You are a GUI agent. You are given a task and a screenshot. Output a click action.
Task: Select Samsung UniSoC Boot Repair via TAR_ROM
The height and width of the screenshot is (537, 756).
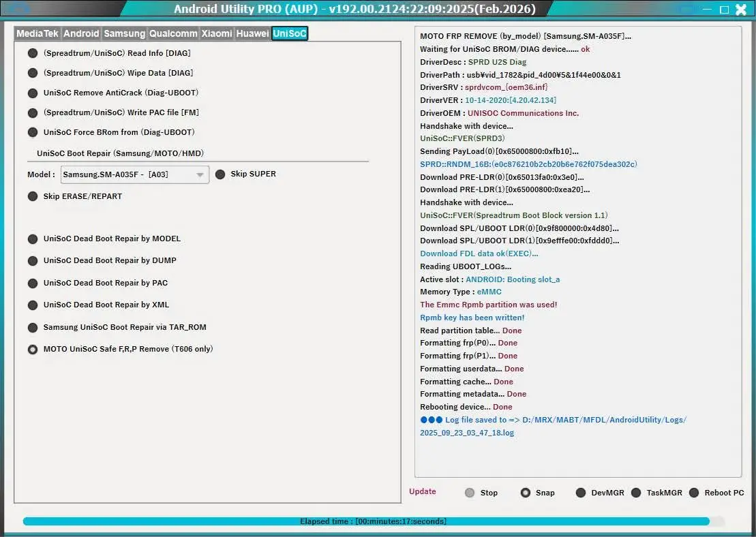[x=33, y=327]
